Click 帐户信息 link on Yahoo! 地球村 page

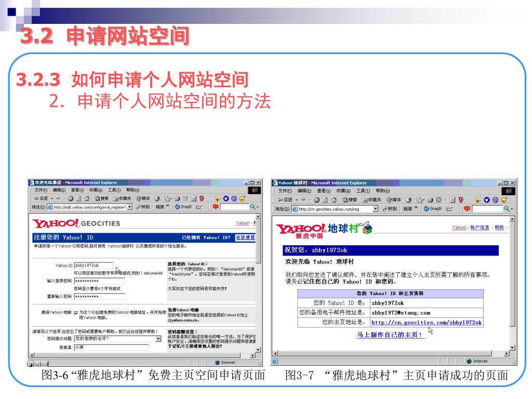point(480,228)
